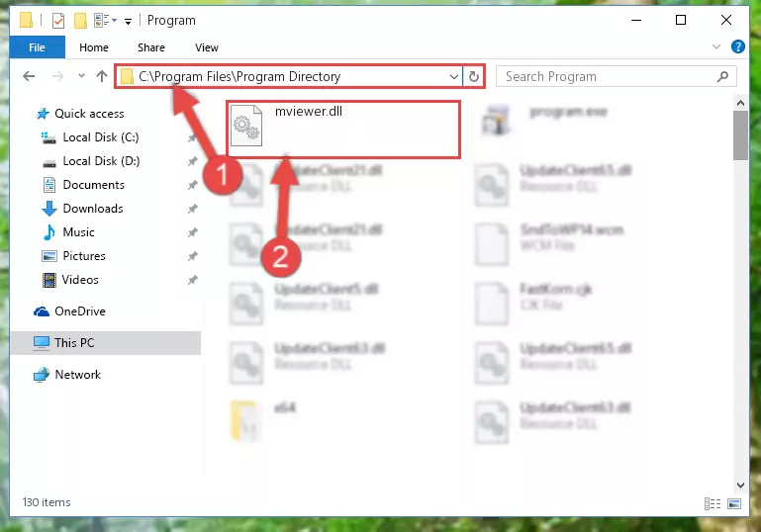Click the Downloads arrow icon in sidebar
The width and height of the screenshot is (761, 532).
pos(49,209)
